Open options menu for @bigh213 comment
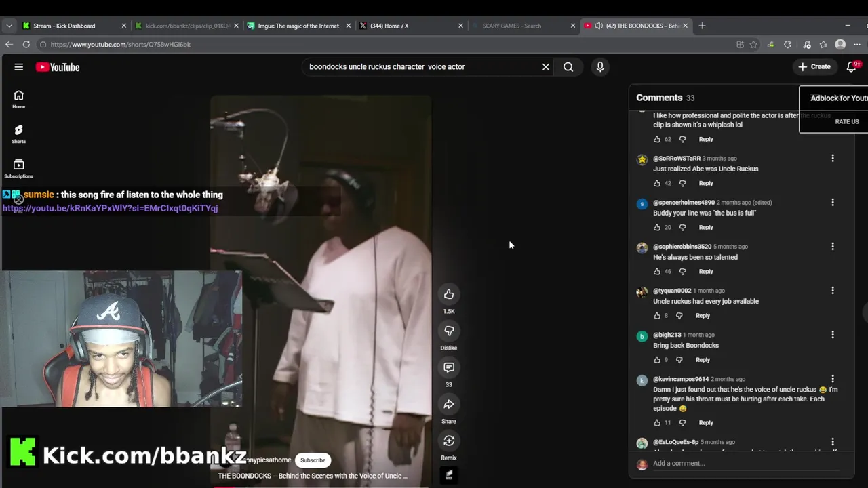 [833, 335]
